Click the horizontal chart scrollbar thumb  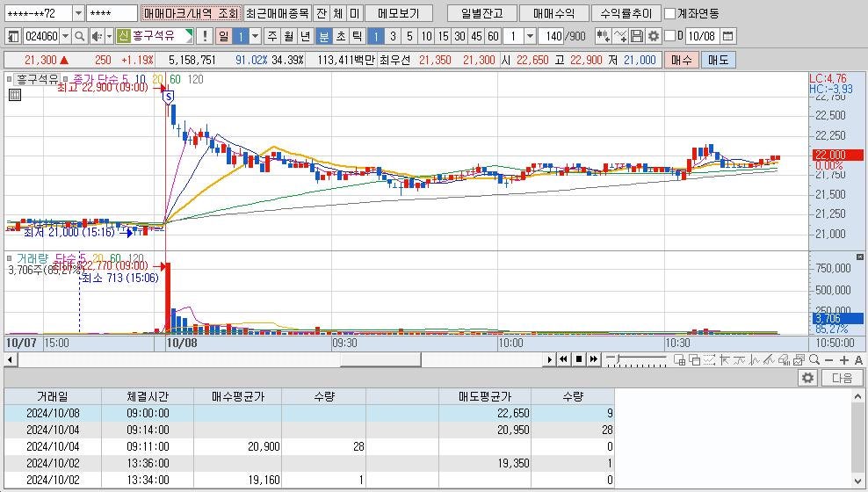click(x=380, y=359)
